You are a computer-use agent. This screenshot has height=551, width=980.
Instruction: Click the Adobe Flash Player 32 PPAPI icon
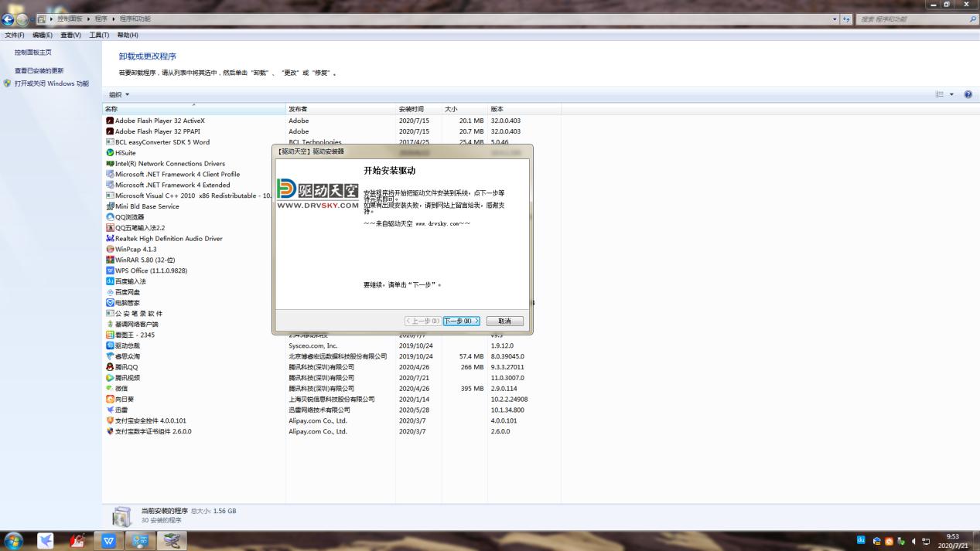click(x=110, y=131)
